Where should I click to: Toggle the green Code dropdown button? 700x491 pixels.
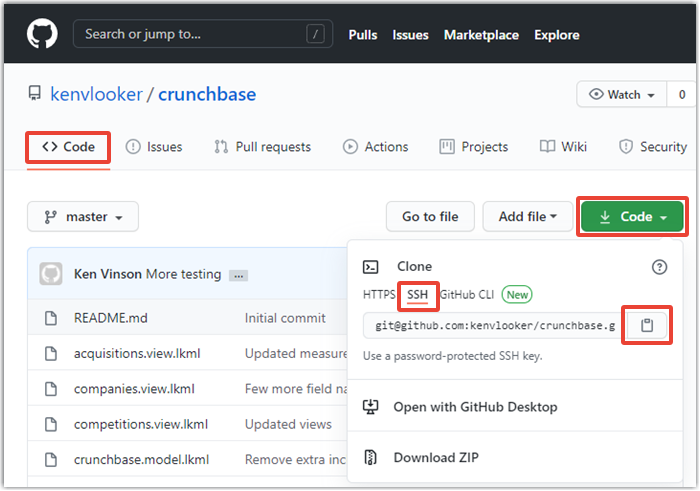click(x=631, y=217)
